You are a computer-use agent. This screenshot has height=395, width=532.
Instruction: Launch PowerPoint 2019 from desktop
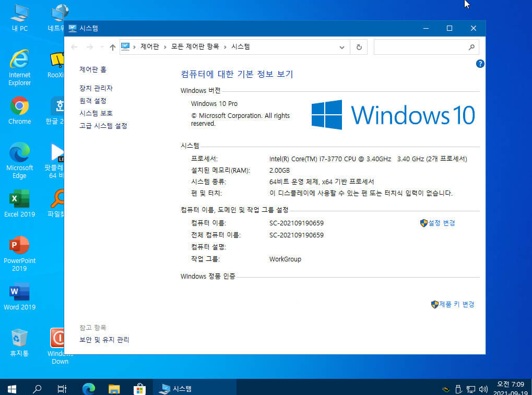[19, 254]
